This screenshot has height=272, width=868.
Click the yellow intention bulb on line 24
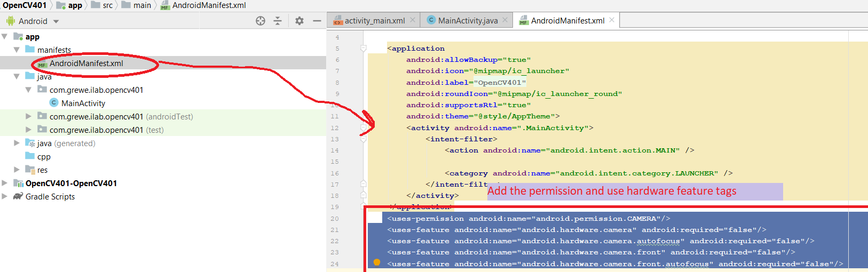pyautogui.click(x=377, y=262)
